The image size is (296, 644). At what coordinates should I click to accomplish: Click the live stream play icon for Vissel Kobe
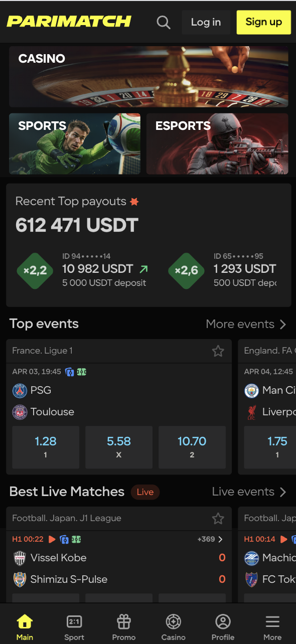52,539
